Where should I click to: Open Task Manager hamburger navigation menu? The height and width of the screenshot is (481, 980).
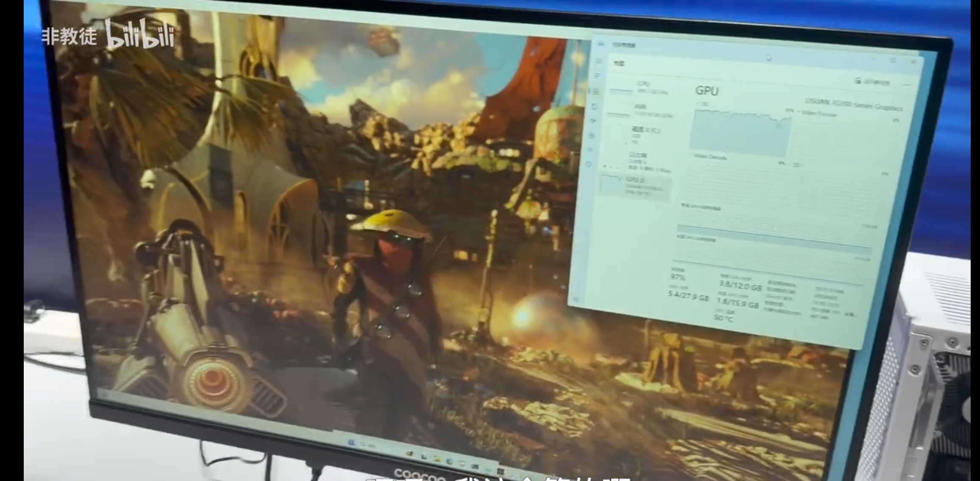(598, 61)
